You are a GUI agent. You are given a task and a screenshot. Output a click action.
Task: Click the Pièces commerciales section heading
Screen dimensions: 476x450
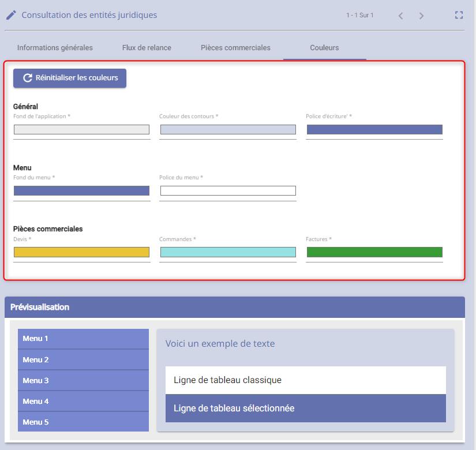tap(48, 229)
